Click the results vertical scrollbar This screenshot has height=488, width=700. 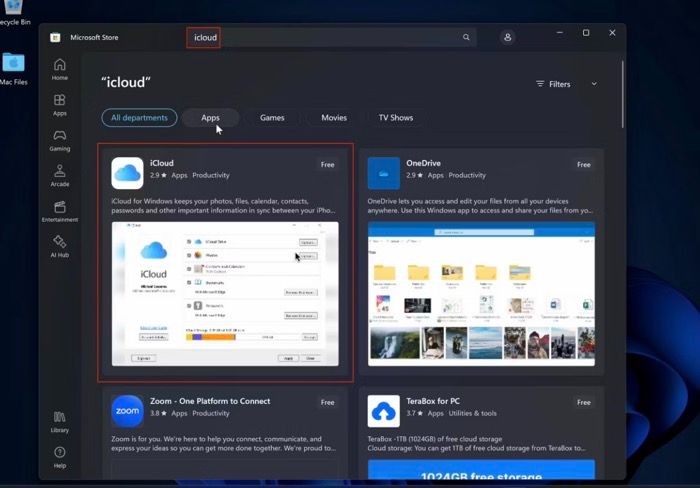pos(622,95)
